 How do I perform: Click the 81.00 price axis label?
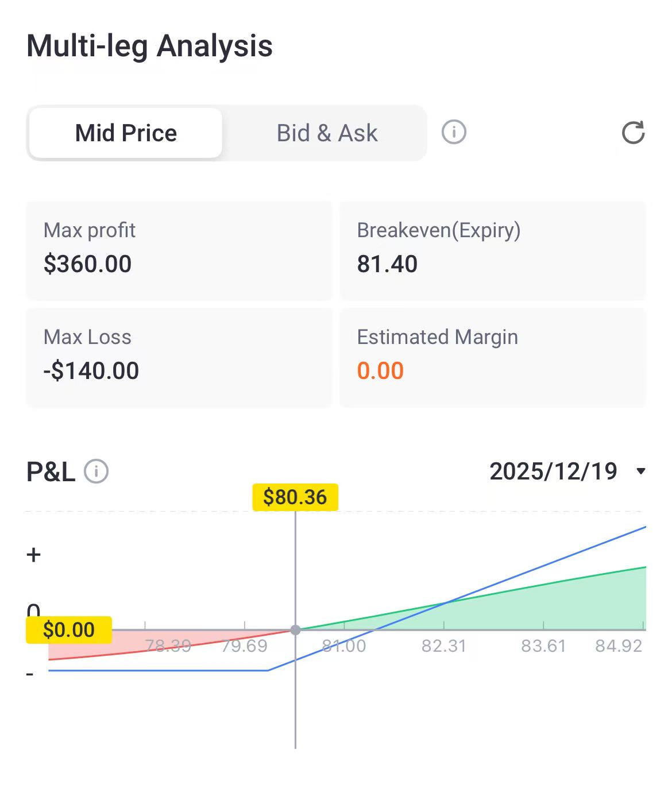click(343, 646)
